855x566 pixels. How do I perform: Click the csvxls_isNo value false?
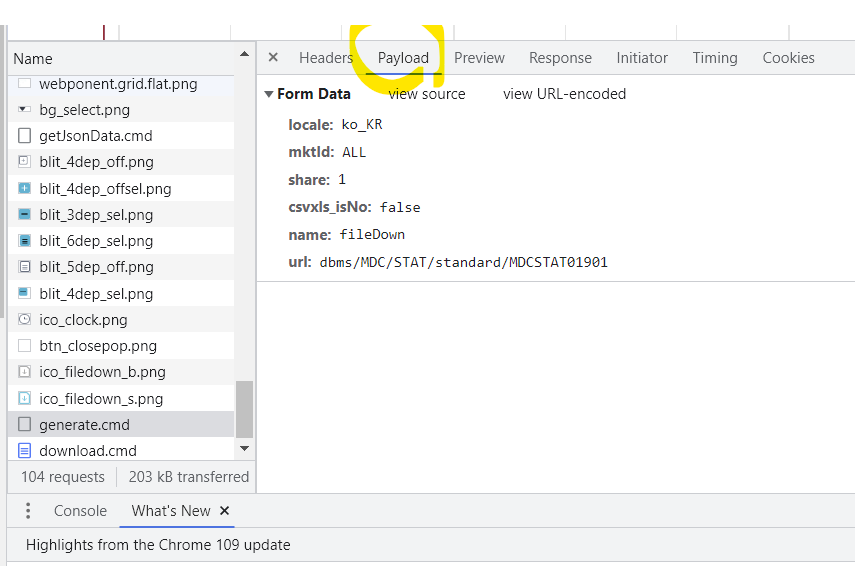click(400, 207)
